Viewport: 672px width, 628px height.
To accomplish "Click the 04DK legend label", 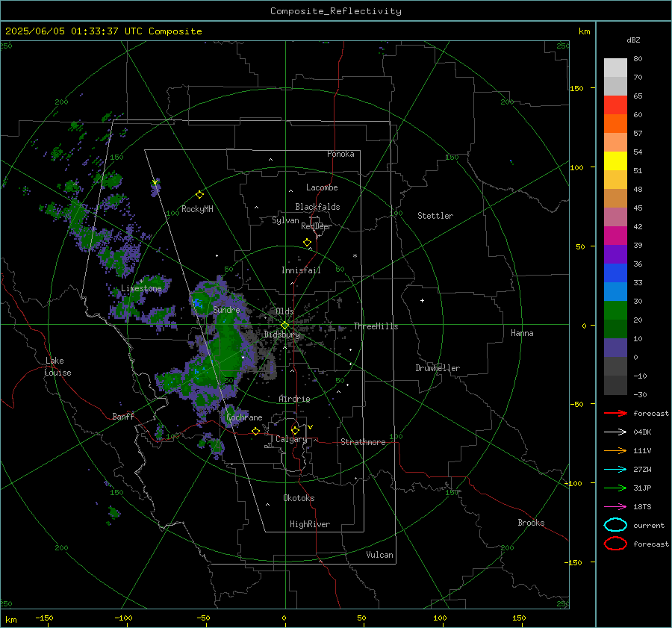I will tap(642, 432).
